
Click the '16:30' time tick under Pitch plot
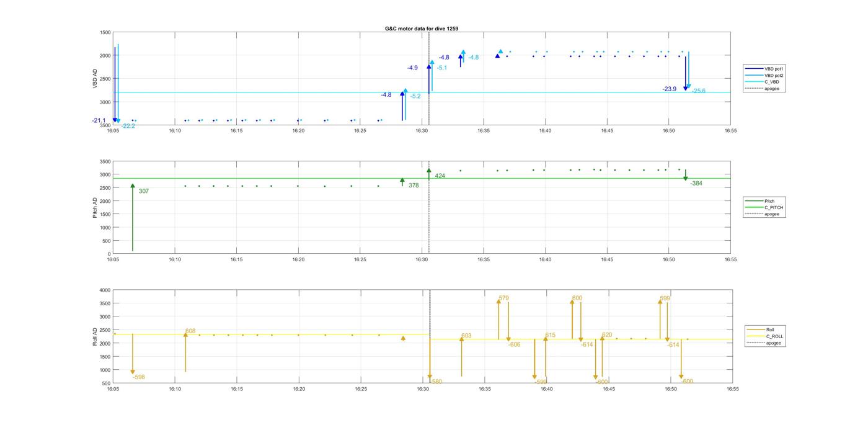pos(422,259)
